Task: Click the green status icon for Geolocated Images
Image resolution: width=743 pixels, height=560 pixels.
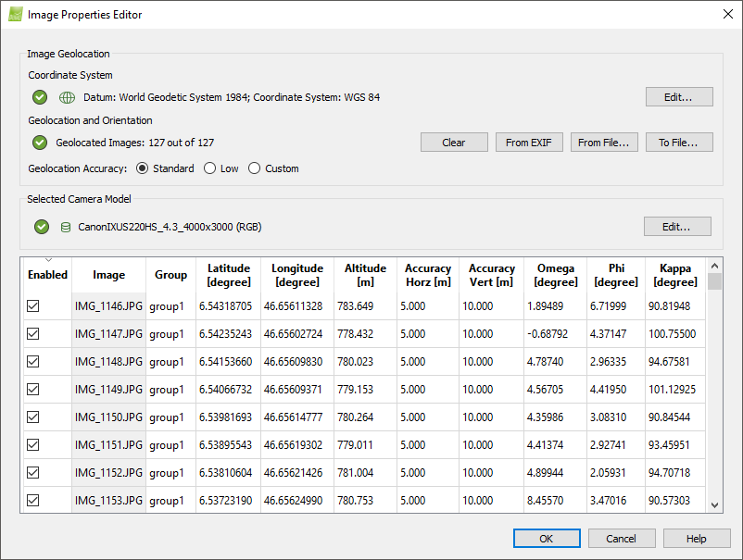Action: point(39,143)
